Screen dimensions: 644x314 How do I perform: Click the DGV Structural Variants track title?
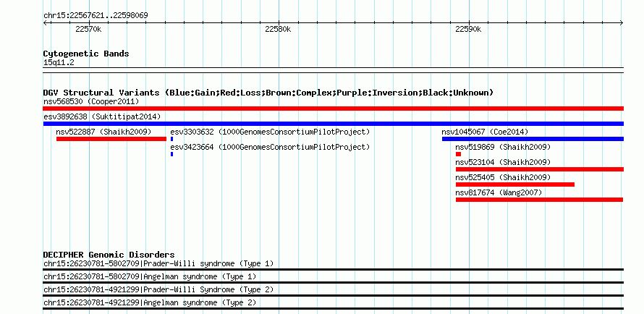click(x=268, y=93)
